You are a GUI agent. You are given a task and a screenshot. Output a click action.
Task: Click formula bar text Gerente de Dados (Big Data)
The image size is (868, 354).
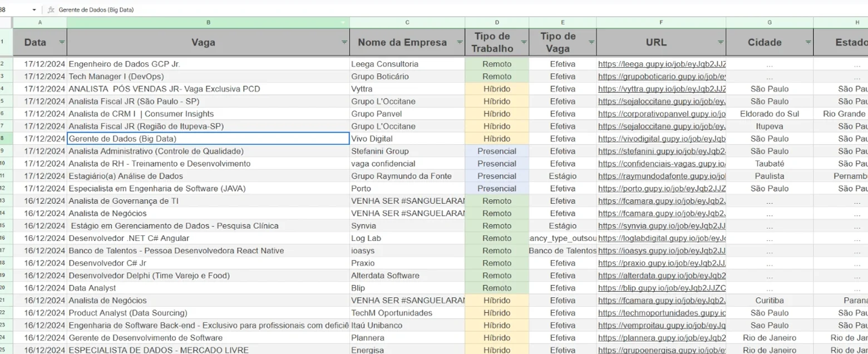96,10
